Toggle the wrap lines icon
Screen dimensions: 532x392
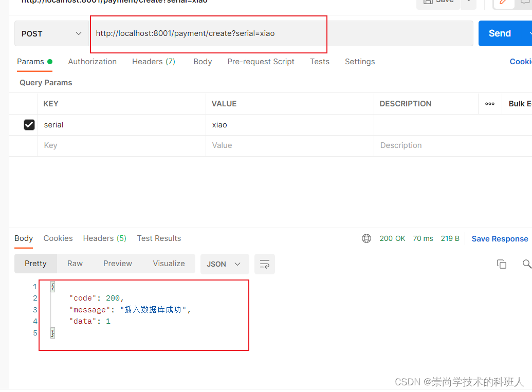(265, 264)
